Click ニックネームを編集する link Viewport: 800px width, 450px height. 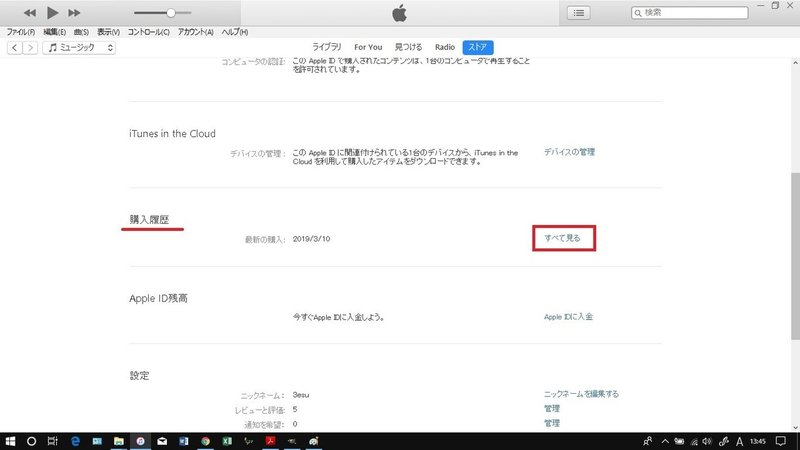point(581,394)
